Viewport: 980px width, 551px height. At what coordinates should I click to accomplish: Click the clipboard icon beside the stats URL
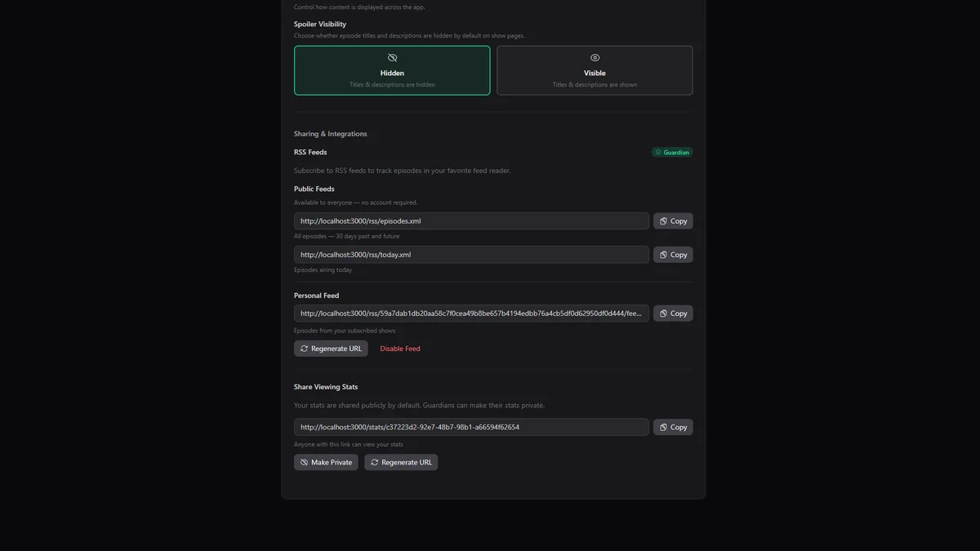coord(661,426)
